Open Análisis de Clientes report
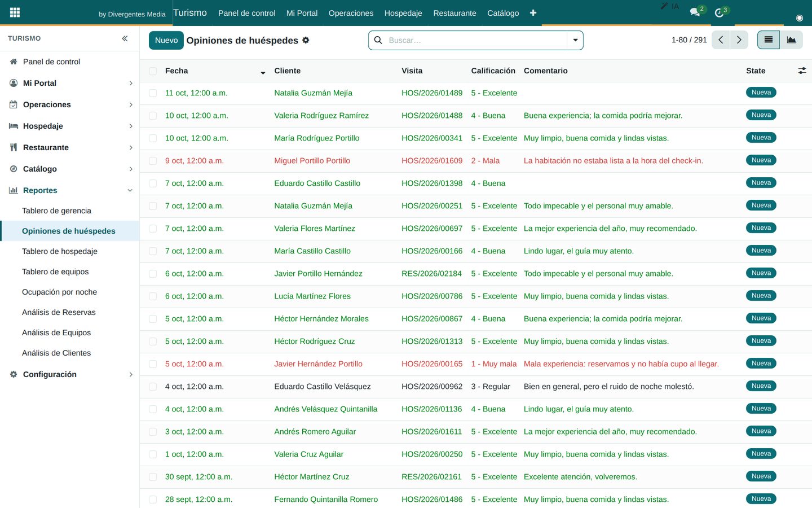Screen dimensions: 812x508 tap(56, 353)
